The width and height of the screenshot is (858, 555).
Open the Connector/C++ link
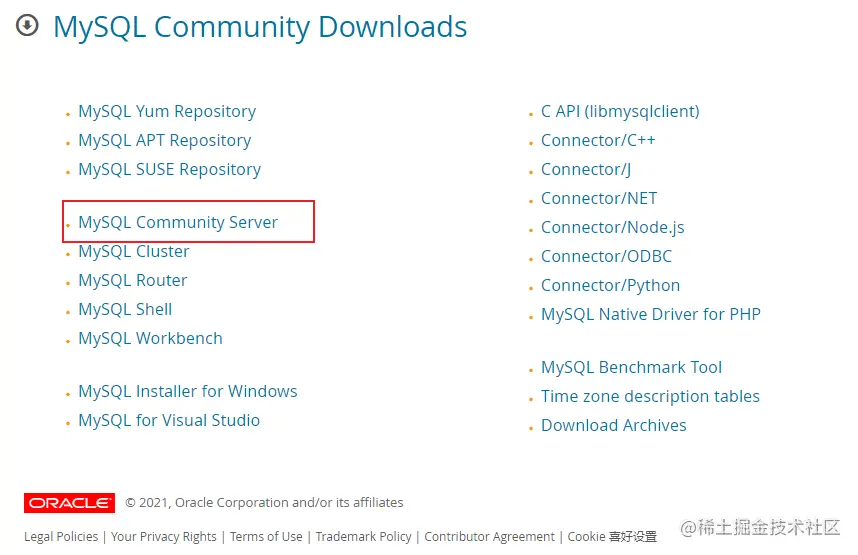coord(598,140)
